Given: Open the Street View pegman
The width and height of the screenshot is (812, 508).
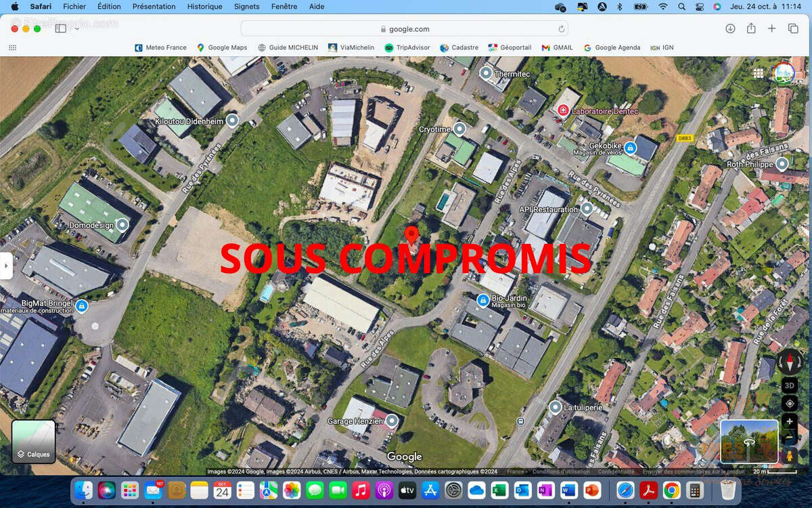Looking at the screenshot, I should (789, 456).
